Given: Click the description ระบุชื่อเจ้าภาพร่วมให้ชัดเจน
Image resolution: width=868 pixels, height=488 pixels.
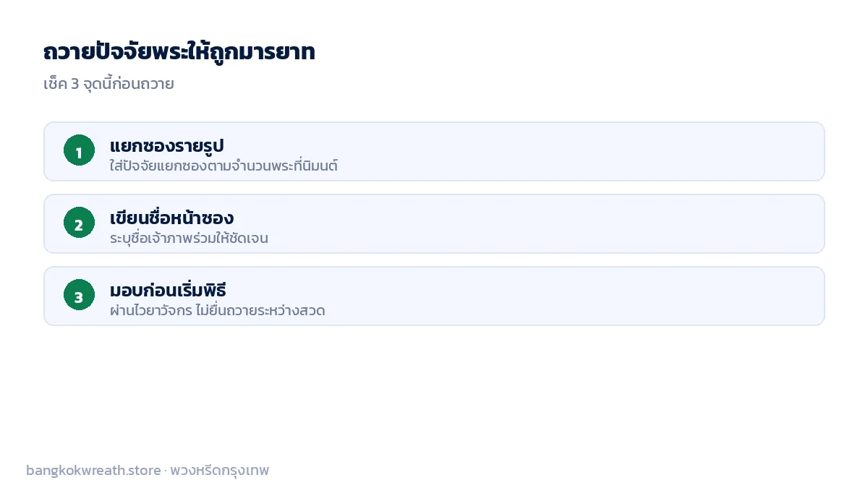Looking at the screenshot, I should pos(189,238).
